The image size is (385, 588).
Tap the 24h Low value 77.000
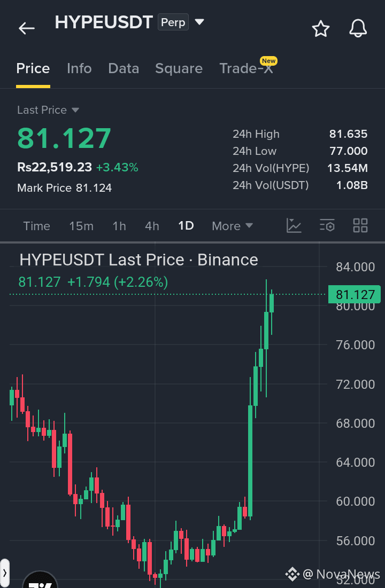click(348, 151)
